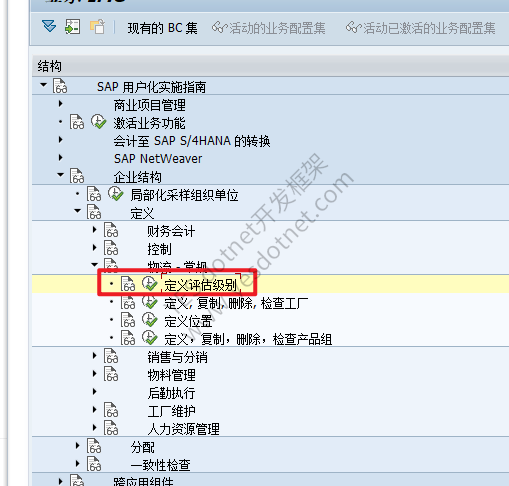Select 局部化采样组织单位 entry
The height and width of the screenshot is (486, 509).
click(x=184, y=195)
